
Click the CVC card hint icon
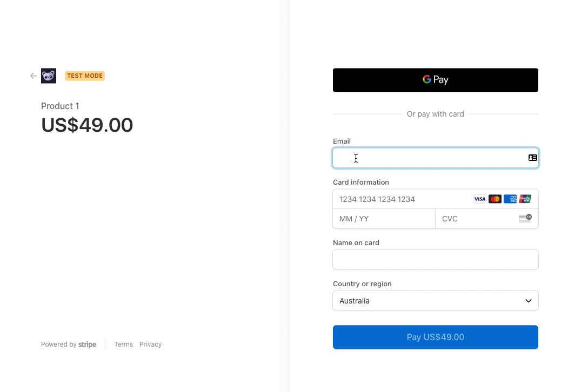tap(525, 218)
